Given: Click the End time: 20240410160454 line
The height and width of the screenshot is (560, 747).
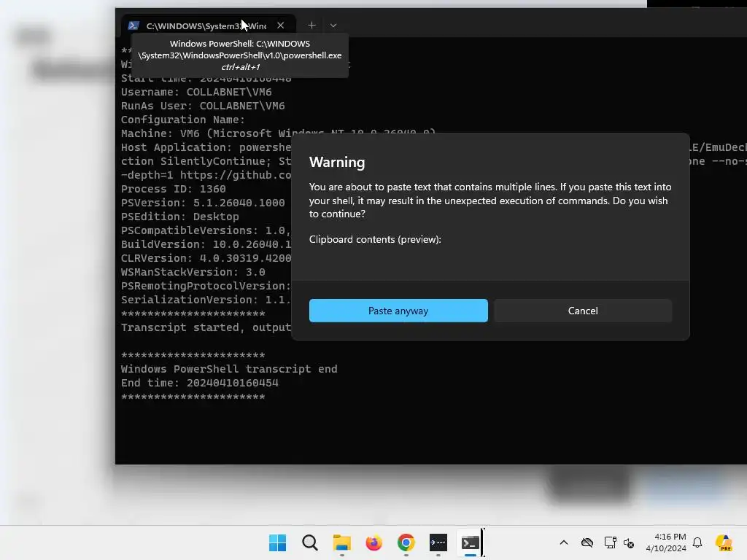Looking at the screenshot, I should (200, 383).
